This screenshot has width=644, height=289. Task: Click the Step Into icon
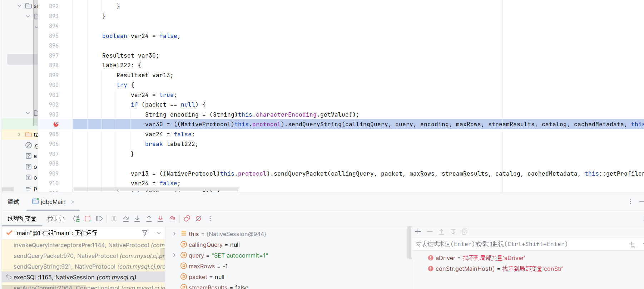pyautogui.click(x=137, y=219)
